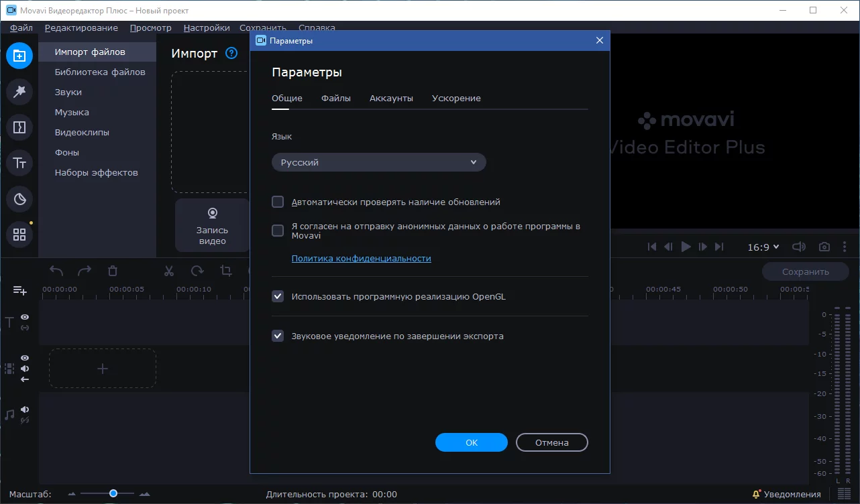Enable automatic update check checkbox
The image size is (860, 504).
coord(278,202)
